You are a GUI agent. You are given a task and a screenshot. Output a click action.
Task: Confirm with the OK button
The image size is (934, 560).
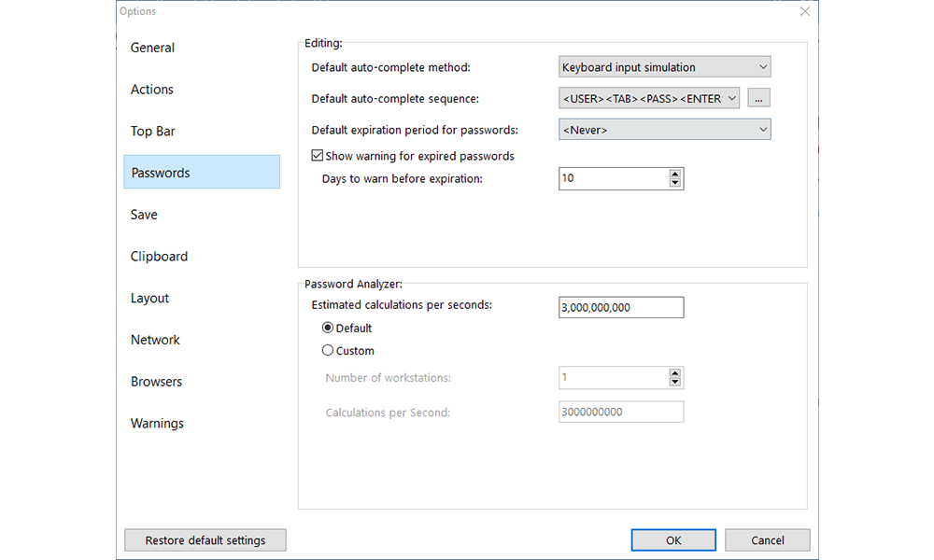pos(673,539)
